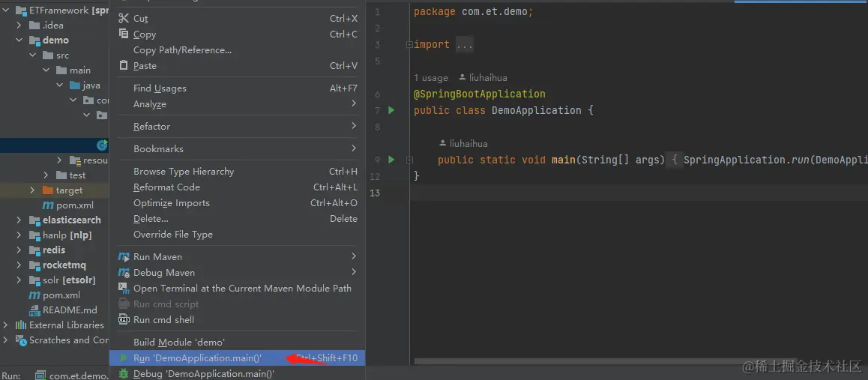The height and width of the screenshot is (380, 868).
Task: Choose Delete... menu entry
Action: pyautogui.click(x=238, y=219)
